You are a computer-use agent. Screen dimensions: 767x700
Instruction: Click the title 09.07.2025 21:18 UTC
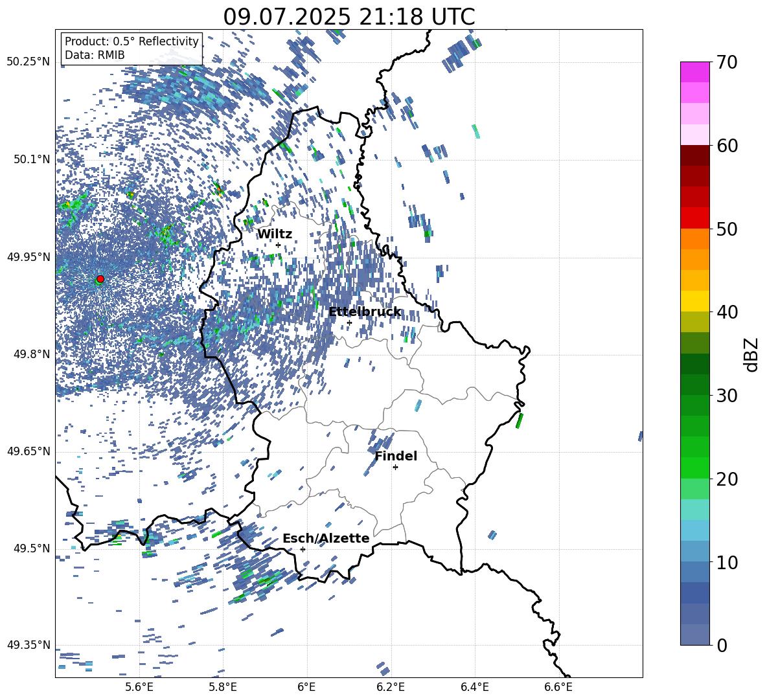point(349,17)
